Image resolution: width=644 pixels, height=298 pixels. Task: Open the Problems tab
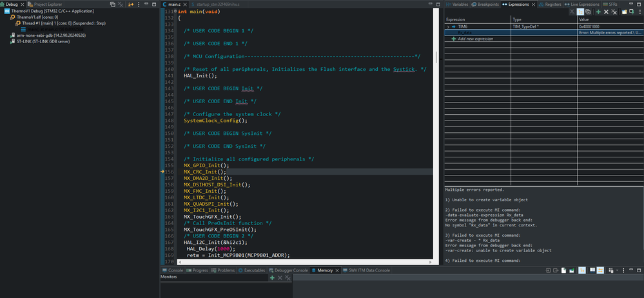point(223,270)
